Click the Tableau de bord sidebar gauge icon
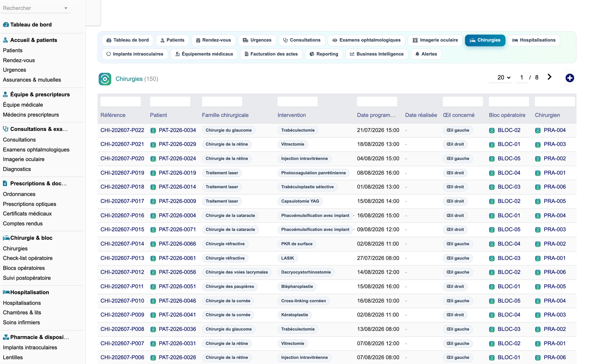This screenshot has width=589, height=364. 6,25
